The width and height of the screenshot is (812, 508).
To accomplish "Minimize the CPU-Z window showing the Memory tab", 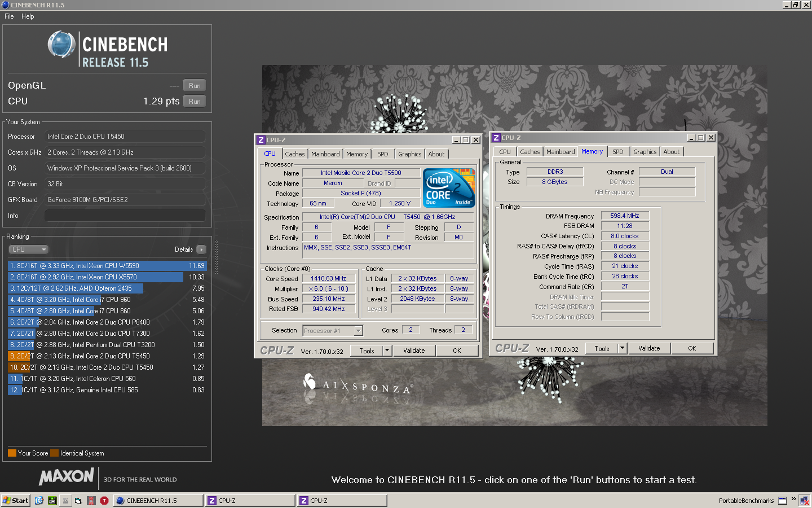I will pyautogui.click(x=691, y=138).
